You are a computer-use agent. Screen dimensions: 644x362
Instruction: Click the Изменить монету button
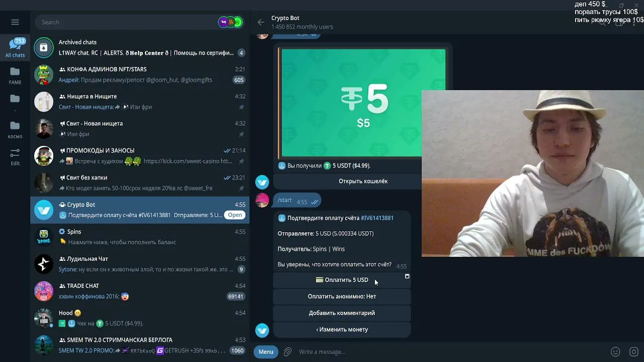click(x=342, y=330)
